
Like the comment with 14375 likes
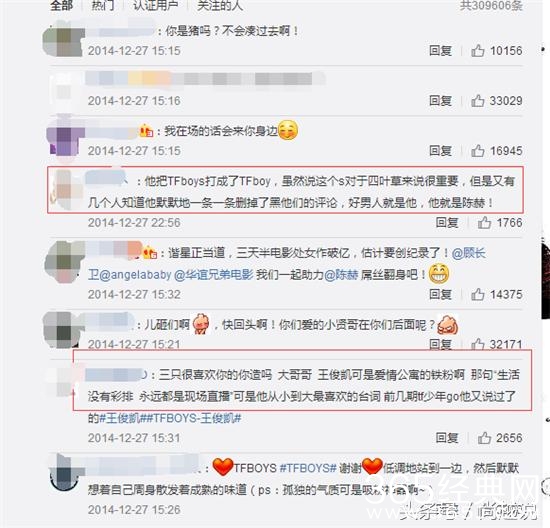click(x=478, y=294)
